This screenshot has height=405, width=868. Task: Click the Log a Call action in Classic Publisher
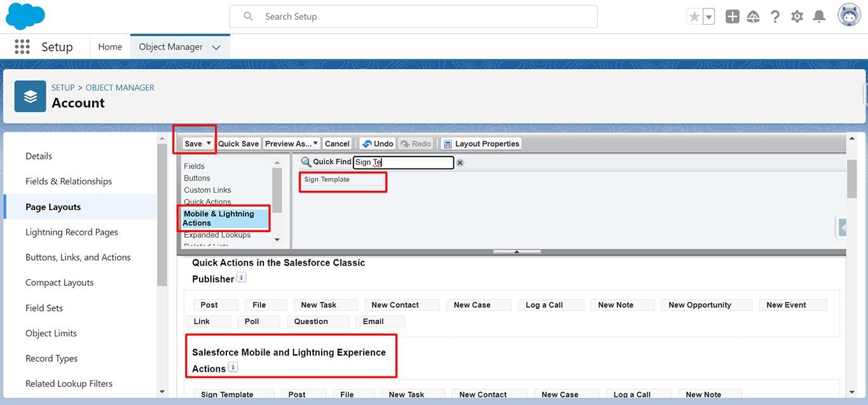tap(551, 305)
